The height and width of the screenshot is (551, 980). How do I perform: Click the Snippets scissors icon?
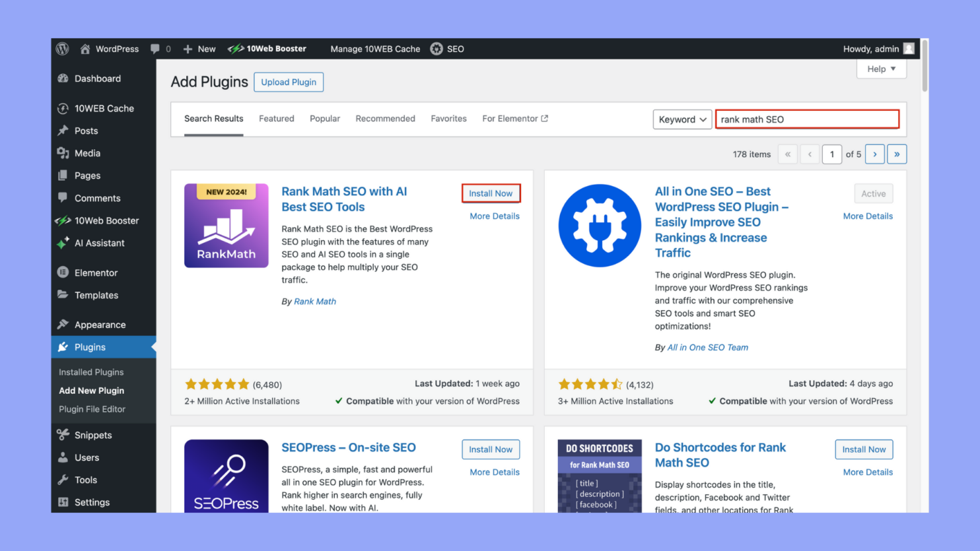pos(63,435)
